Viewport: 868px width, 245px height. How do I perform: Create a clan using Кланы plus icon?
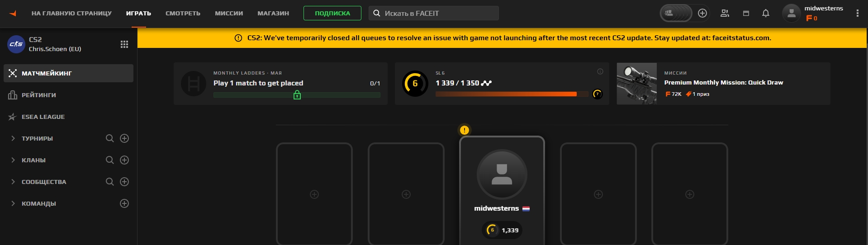pyautogui.click(x=124, y=160)
